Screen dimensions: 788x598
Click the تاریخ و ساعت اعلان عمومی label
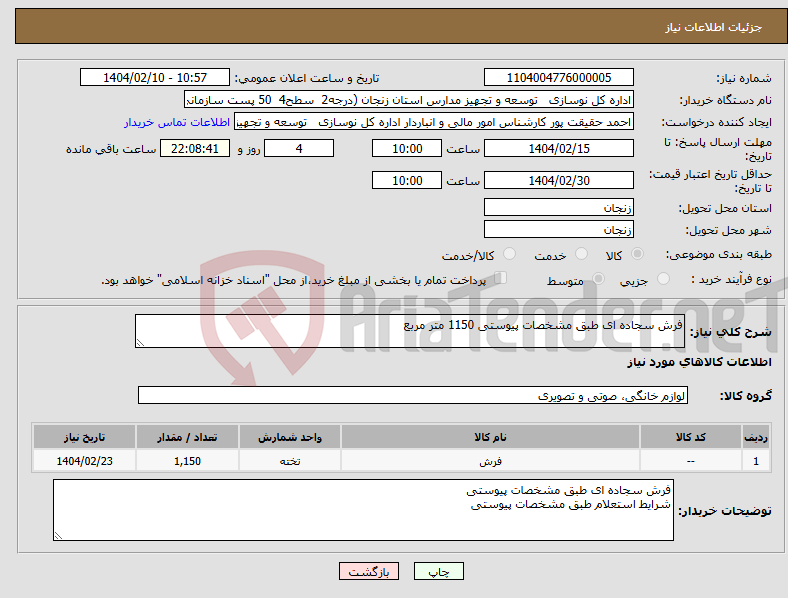(x=307, y=78)
